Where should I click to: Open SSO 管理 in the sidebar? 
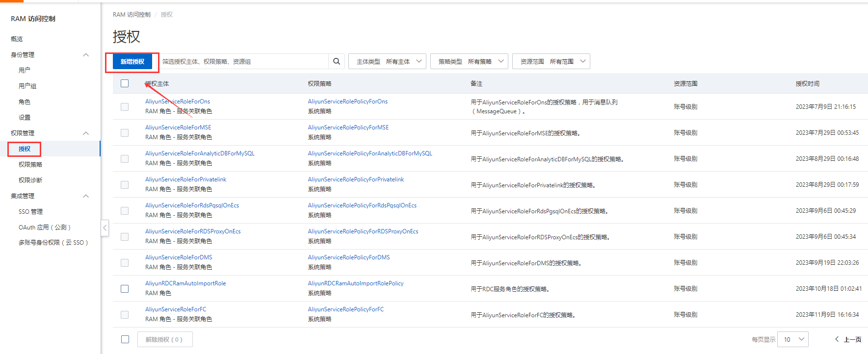point(31,211)
